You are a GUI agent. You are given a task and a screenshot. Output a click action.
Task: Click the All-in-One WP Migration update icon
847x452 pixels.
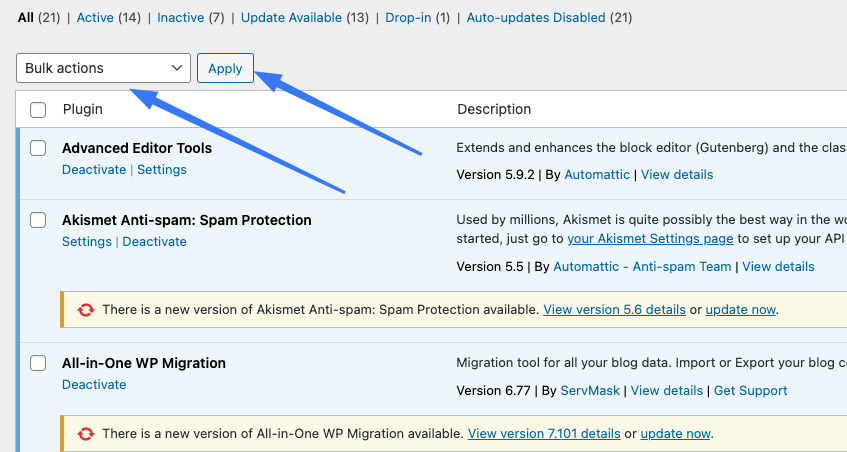[86, 434]
